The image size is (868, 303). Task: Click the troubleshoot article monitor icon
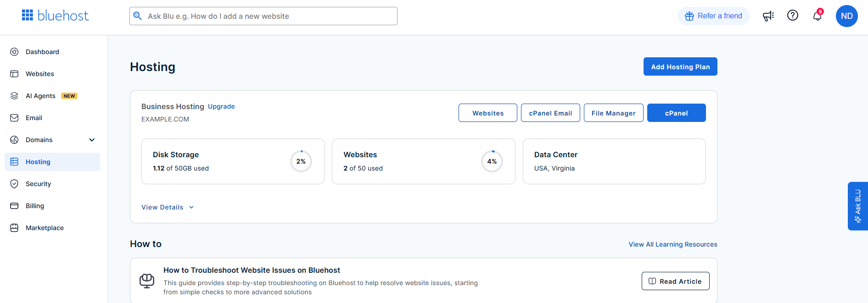point(147,281)
